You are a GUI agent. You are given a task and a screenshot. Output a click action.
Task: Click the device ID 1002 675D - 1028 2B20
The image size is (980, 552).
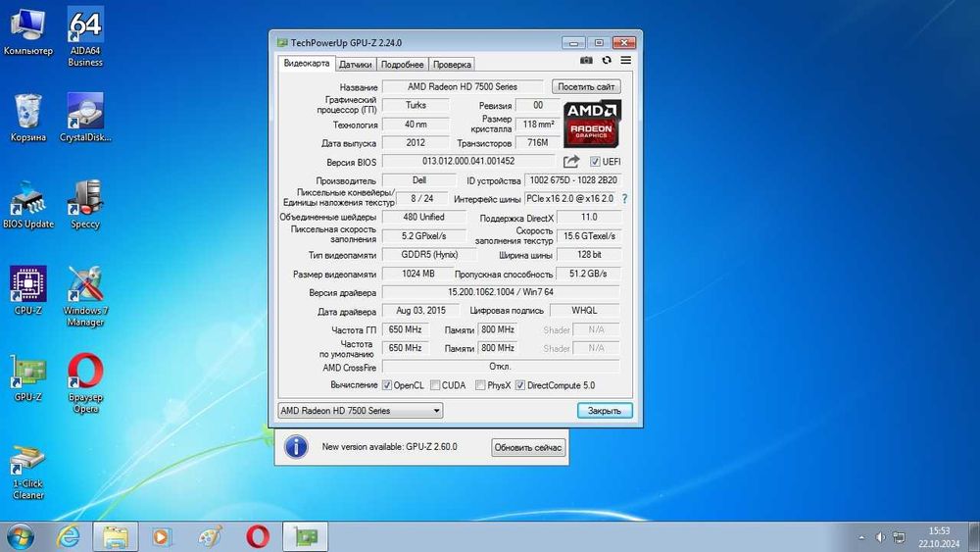coord(572,180)
